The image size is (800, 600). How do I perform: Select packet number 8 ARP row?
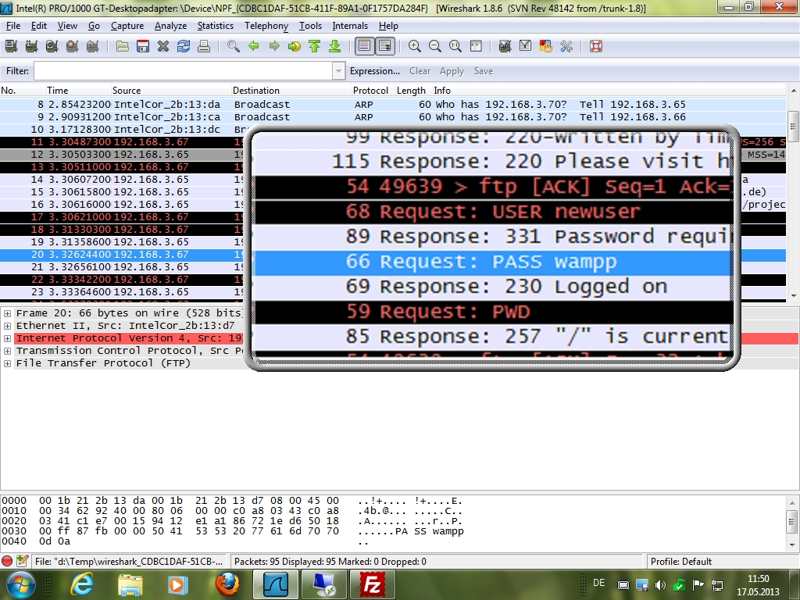[x=392, y=104]
